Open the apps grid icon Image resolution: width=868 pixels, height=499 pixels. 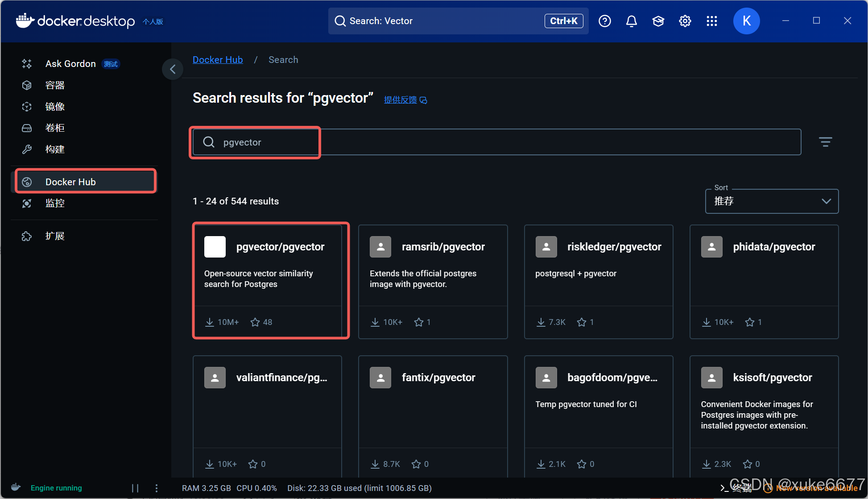[712, 21]
